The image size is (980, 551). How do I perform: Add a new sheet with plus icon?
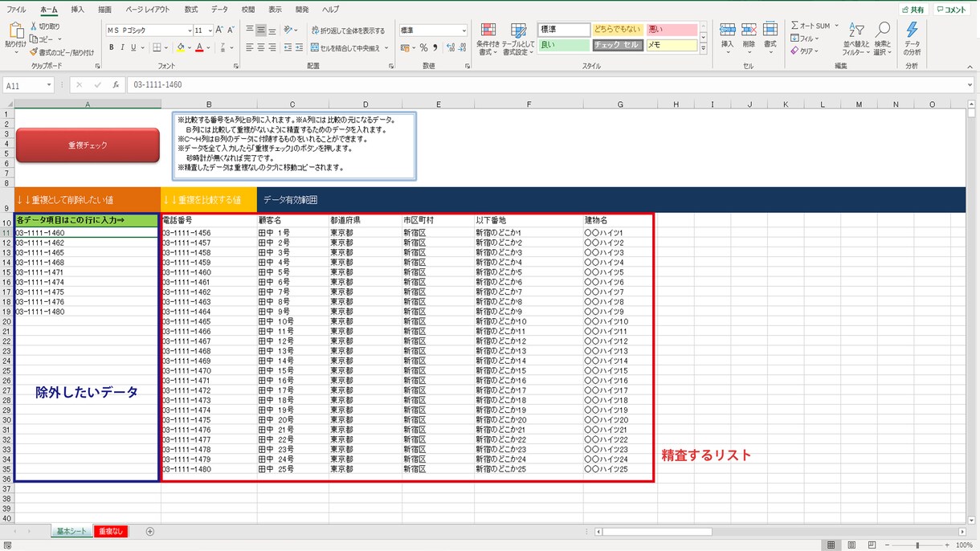tap(150, 532)
